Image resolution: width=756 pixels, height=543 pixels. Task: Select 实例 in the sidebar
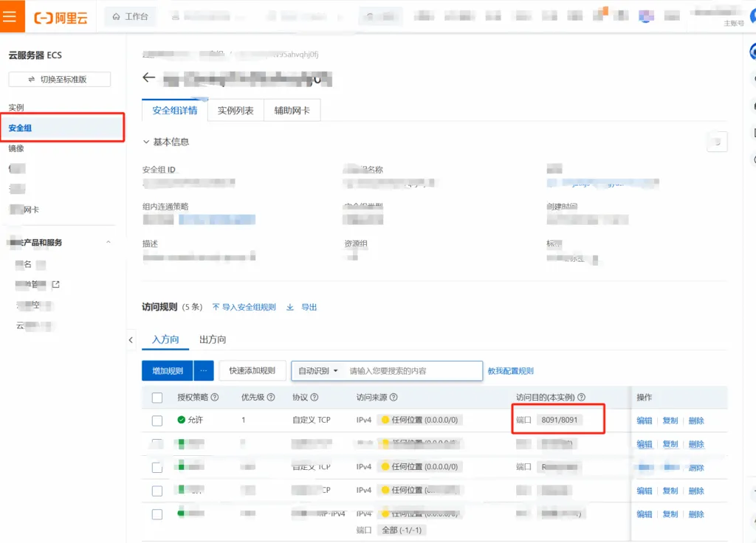[16, 108]
